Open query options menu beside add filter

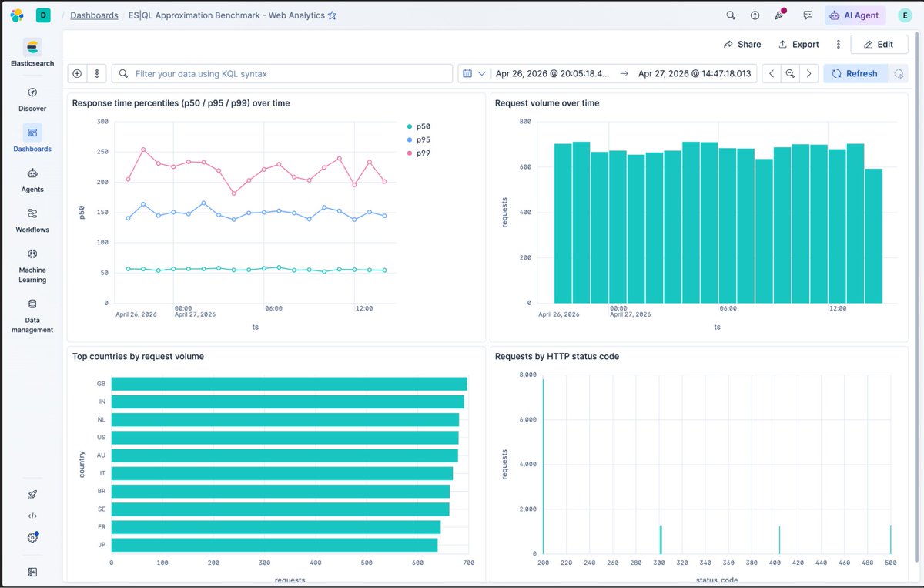(x=97, y=73)
